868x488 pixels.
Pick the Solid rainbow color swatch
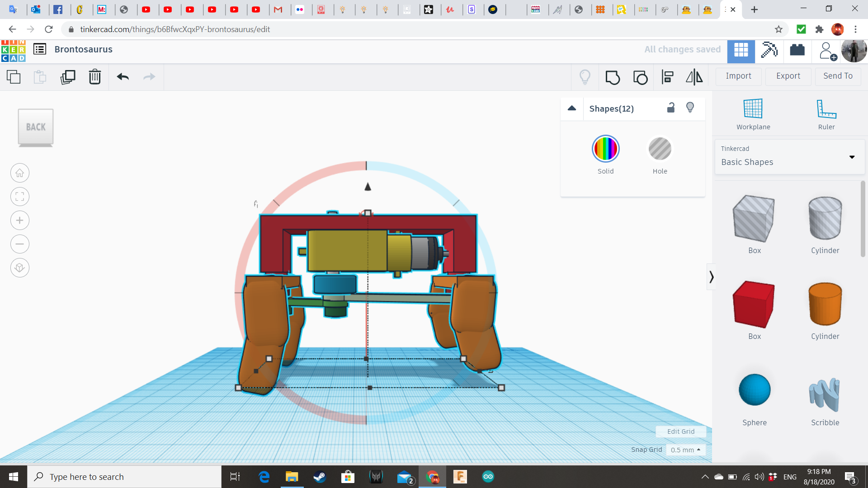coord(605,149)
